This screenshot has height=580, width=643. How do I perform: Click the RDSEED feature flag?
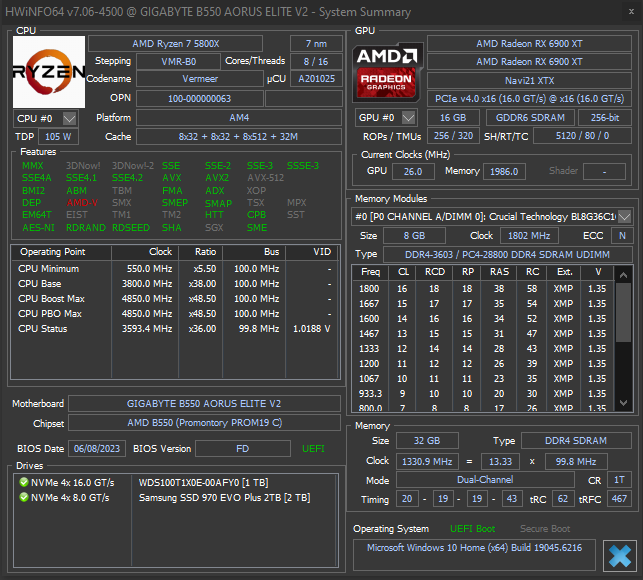(x=131, y=228)
